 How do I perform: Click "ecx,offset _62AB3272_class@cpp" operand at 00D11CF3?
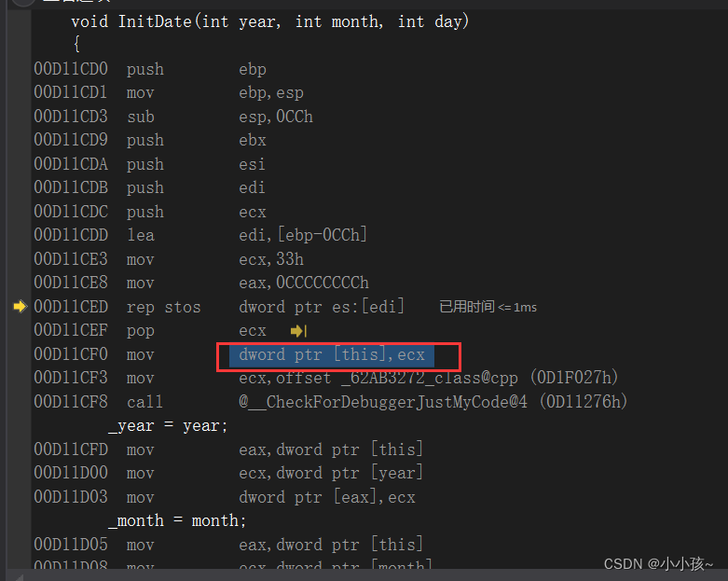coord(378,378)
